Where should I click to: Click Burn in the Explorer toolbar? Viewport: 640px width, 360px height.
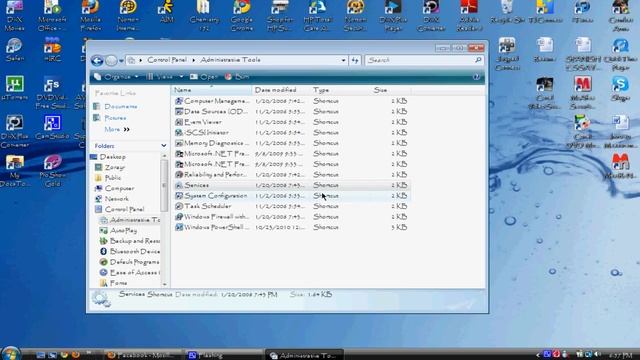[x=237, y=77]
